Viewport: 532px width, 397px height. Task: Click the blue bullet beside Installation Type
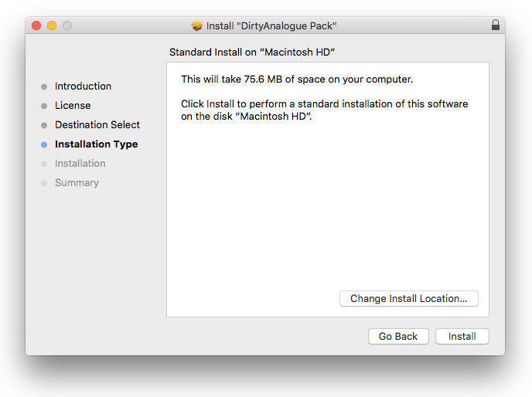[x=44, y=144]
